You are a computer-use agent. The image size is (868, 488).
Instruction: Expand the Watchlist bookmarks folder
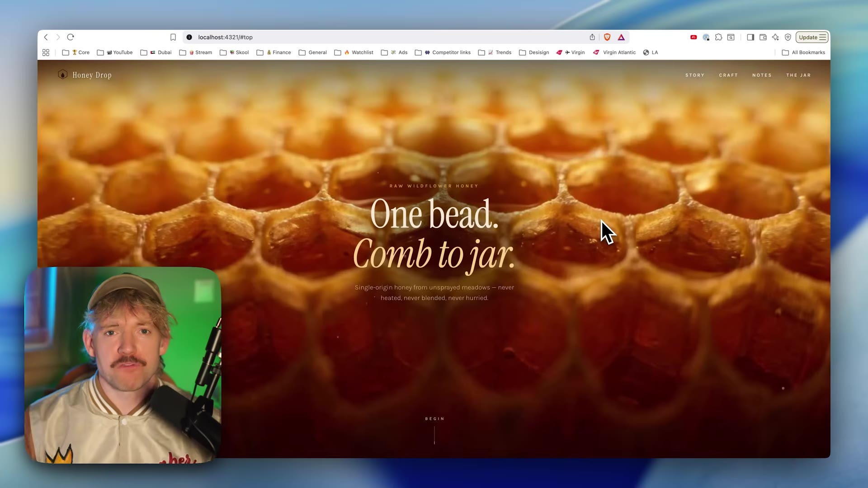354,52
